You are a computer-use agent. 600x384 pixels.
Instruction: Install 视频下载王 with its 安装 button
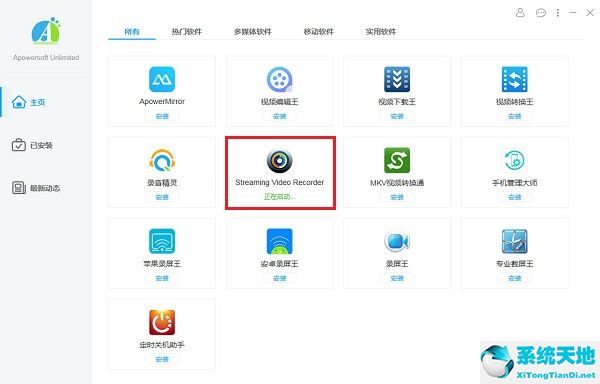tap(397, 116)
